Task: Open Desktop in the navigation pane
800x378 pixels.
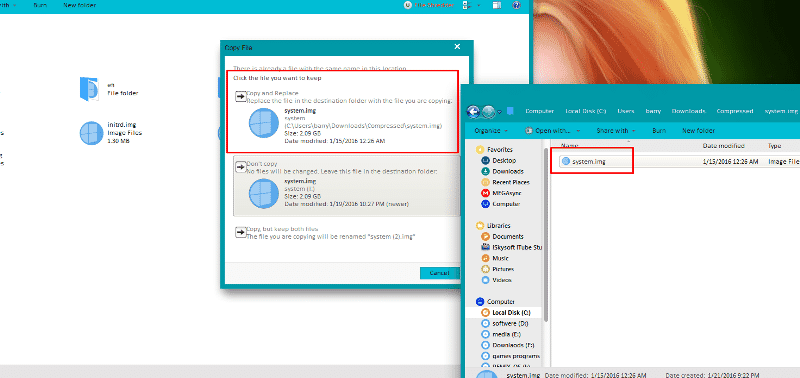Action: (504, 160)
